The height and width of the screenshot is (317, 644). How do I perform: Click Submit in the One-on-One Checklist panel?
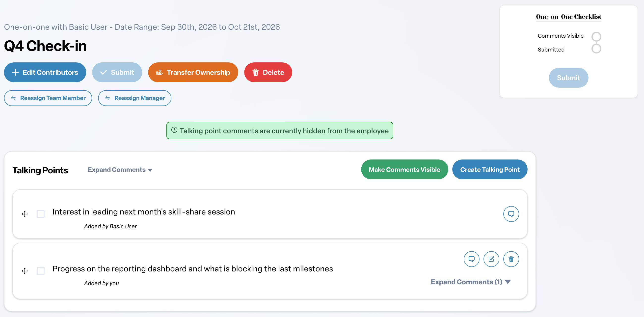[568, 78]
